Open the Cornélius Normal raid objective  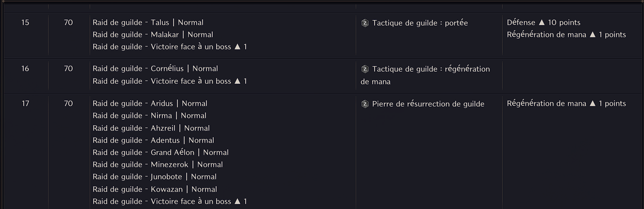pos(155,68)
